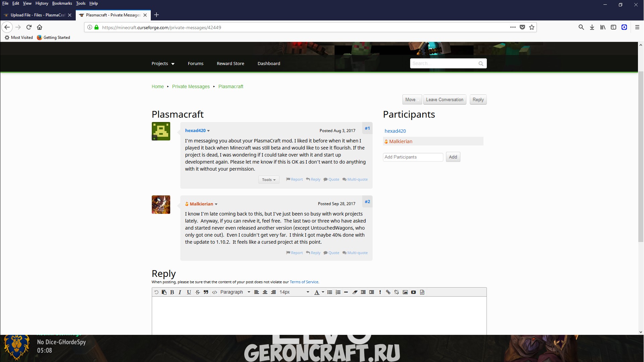Viewport: 644px width, 362px height.
Task: Open the Firefox File menu
Action: 5,3
